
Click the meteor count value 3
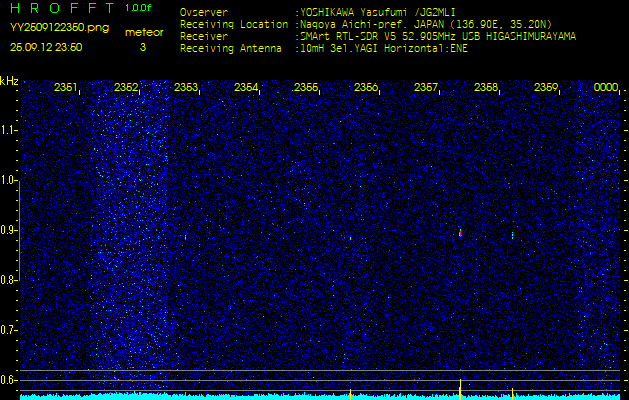[142, 47]
